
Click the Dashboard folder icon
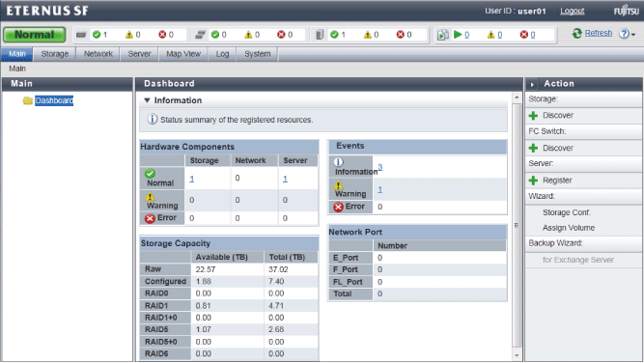[x=28, y=100]
